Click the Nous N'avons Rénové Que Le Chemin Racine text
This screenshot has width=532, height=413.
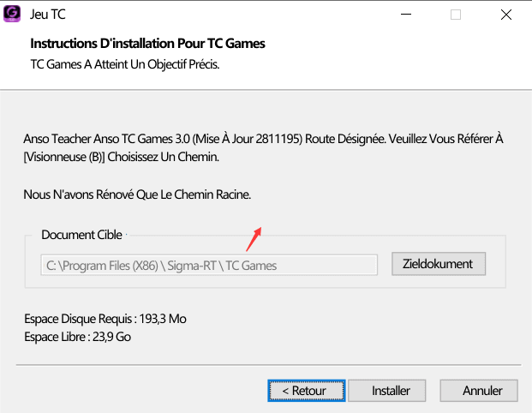click(x=137, y=195)
